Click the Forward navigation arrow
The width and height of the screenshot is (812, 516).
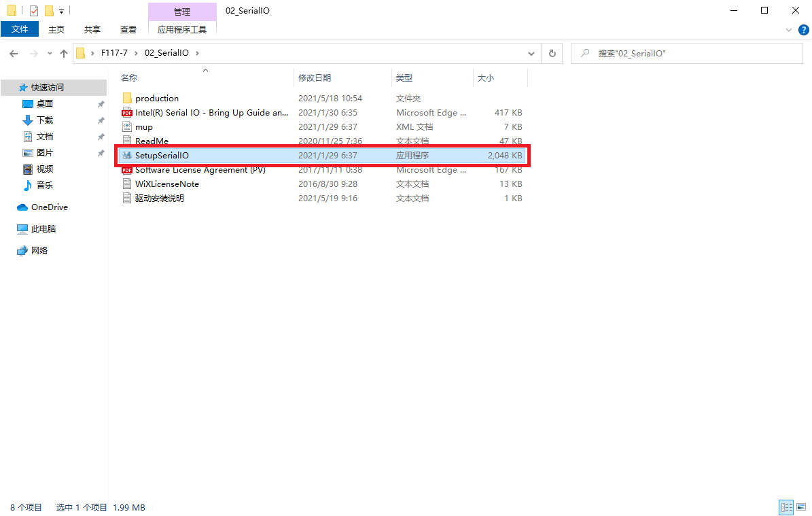click(34, 53)
